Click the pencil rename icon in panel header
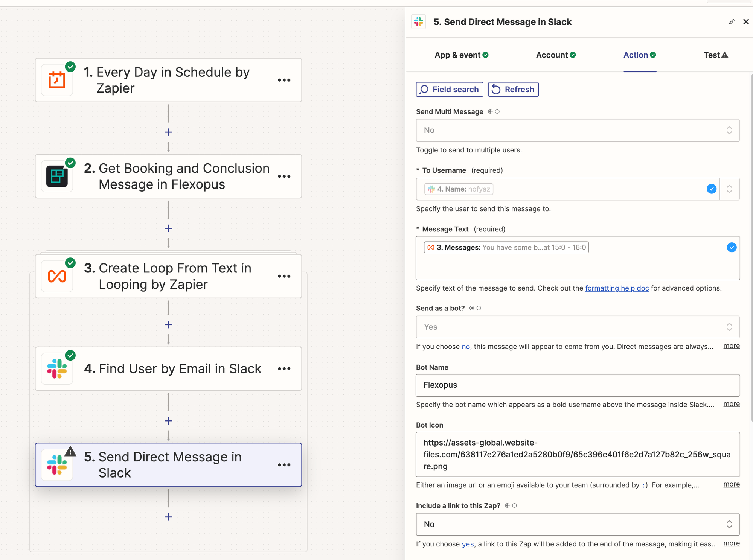Image resolution: width=753 pixels, height=560 pixels. pos(732,22)
